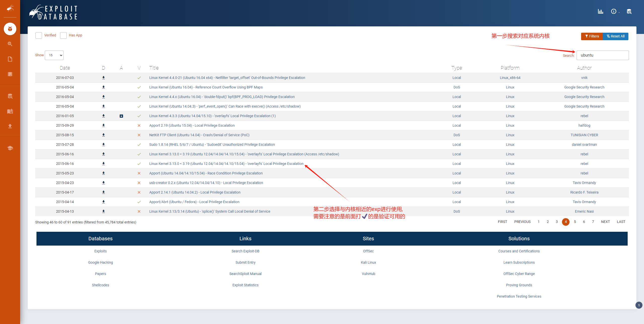Sort the table by Platform column

coord(510,68)
